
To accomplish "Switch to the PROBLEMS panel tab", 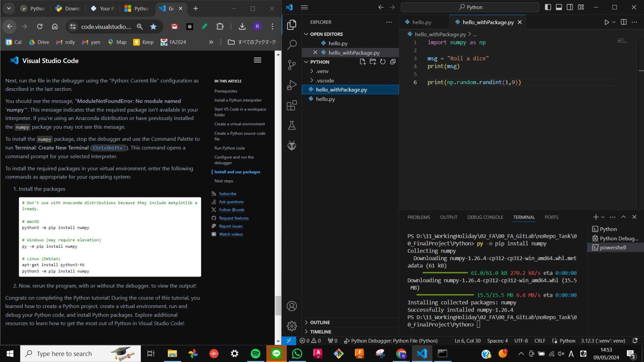I will (x=419, y=217).
